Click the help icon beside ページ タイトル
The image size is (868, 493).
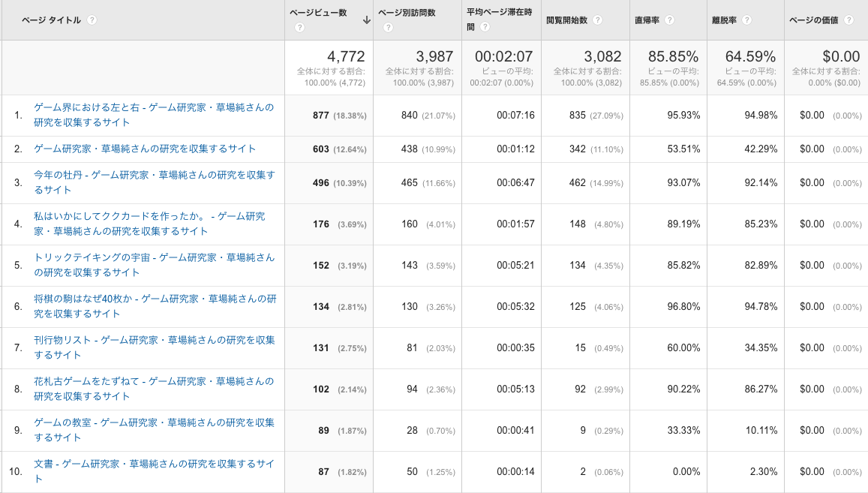92,20
